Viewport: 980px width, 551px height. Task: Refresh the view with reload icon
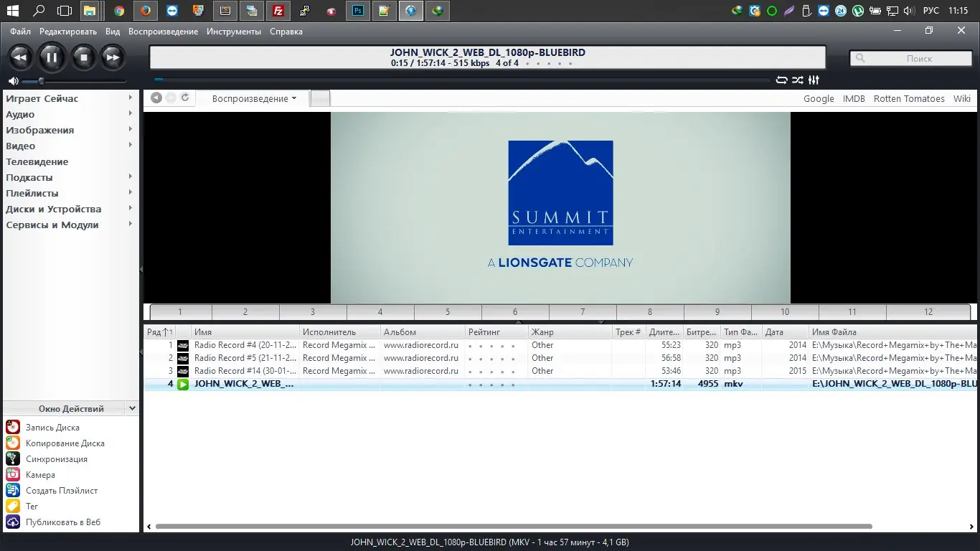(x=185, y=98)
